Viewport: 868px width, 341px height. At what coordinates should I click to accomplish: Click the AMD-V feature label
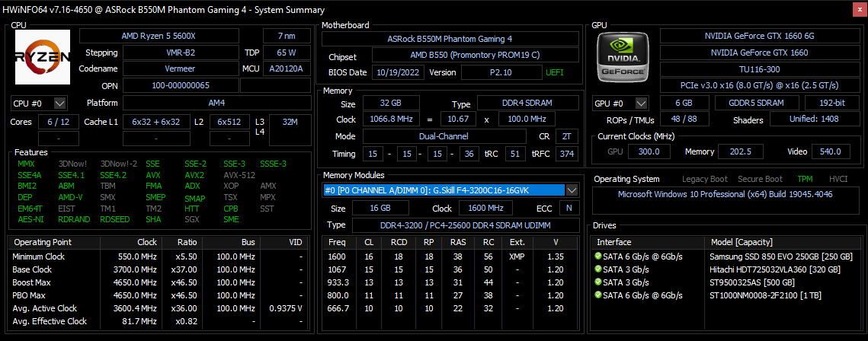pyautogui.click(x=70, y=196)
